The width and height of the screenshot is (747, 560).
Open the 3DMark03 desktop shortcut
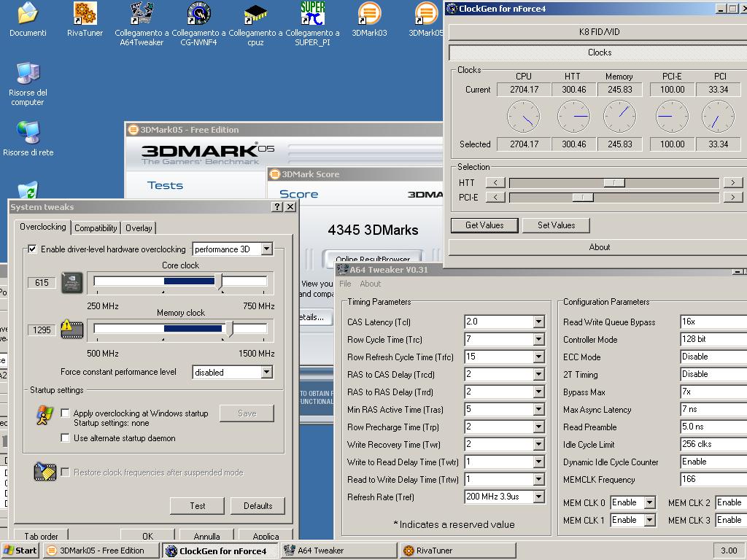(369, 13)
